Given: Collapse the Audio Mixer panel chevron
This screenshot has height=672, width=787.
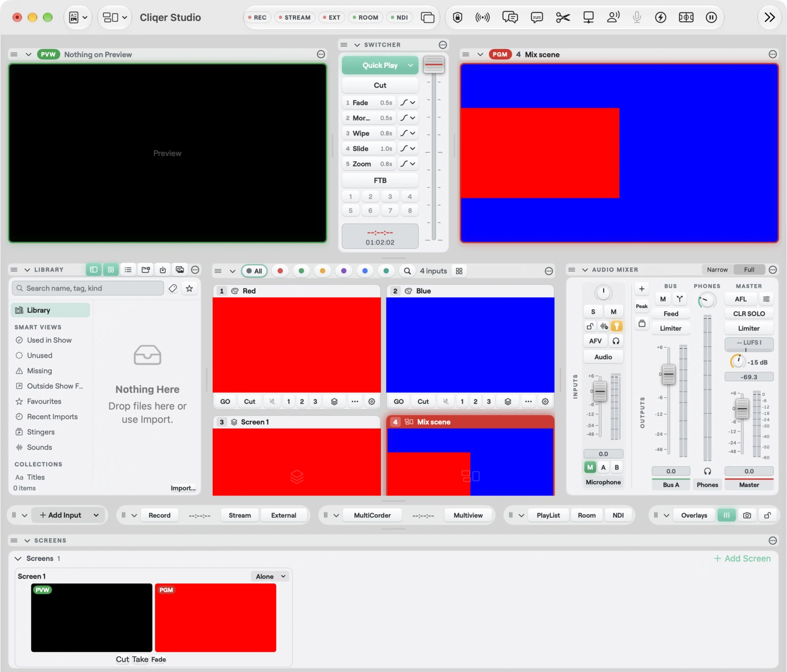Looking at the screenshot, I should pyautogui.click(x=585, y=270).
